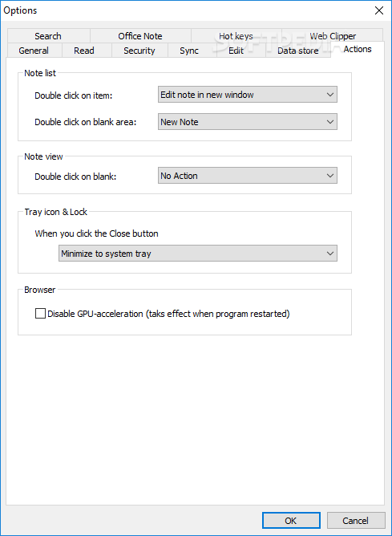Click the Cancel button
The height and width of the screenshot is (536, 392).
(356, 520)
